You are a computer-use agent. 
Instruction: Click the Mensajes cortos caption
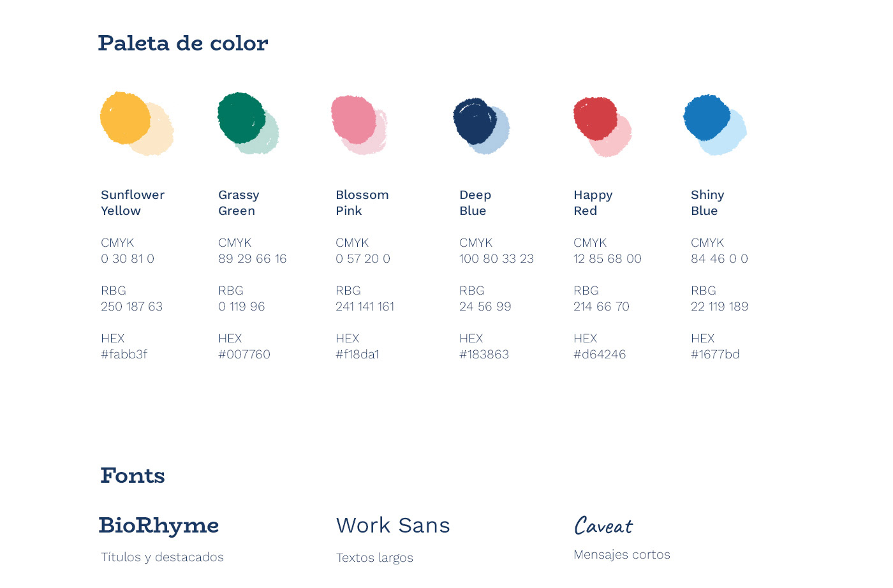coord(622,555)
